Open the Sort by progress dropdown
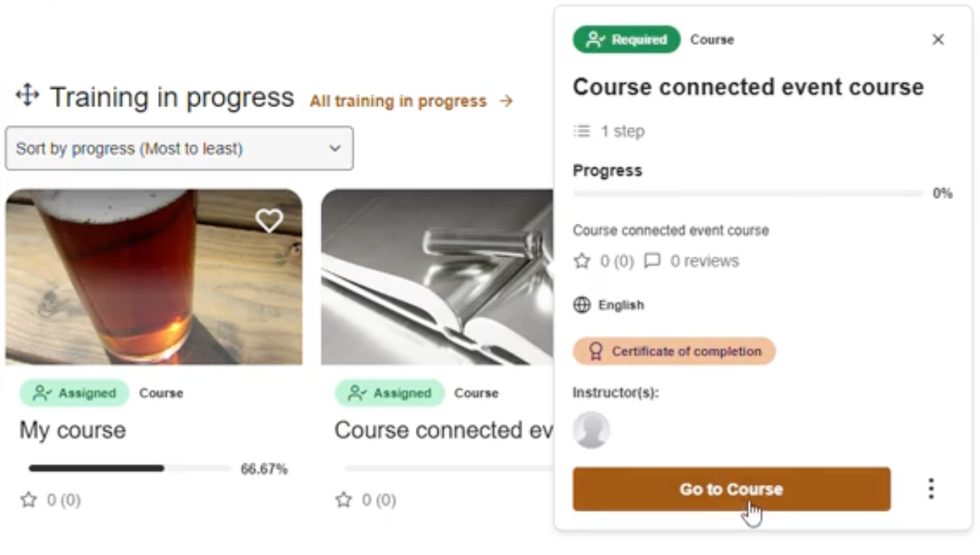Viewport: 980px width, 555px height. (x=180, y=148)
